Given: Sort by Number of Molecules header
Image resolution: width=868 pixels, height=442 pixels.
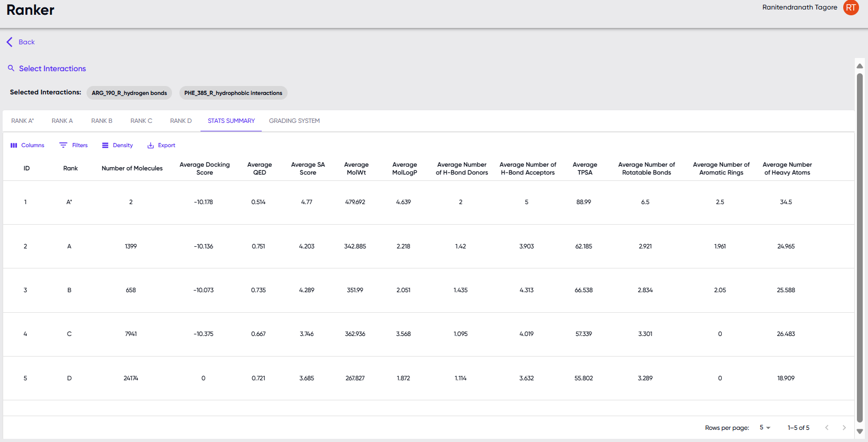Looking at the screenshot, I should pos(132,169).
